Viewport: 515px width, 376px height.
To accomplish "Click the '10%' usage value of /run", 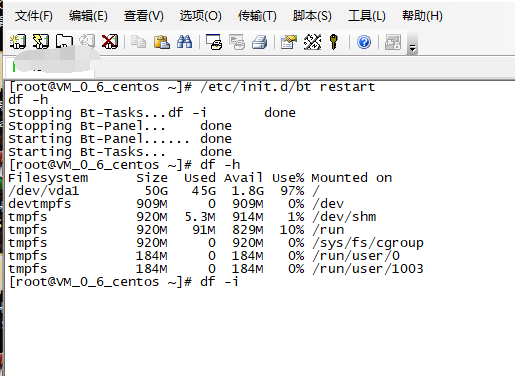I will pyautogui.click(x=292, y=230).
